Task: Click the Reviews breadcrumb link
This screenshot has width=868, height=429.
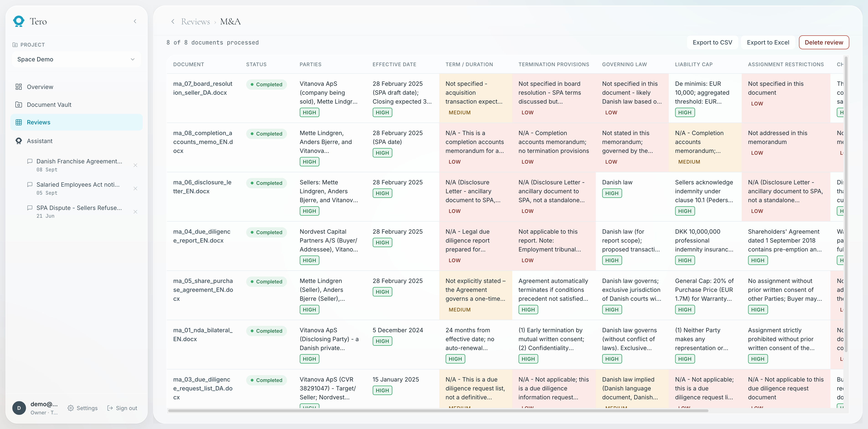Action: click(x=195, y=22)
